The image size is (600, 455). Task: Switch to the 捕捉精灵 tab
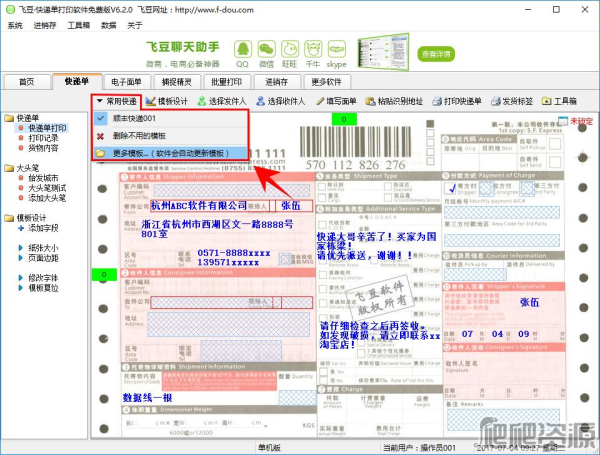coord(176,82)
